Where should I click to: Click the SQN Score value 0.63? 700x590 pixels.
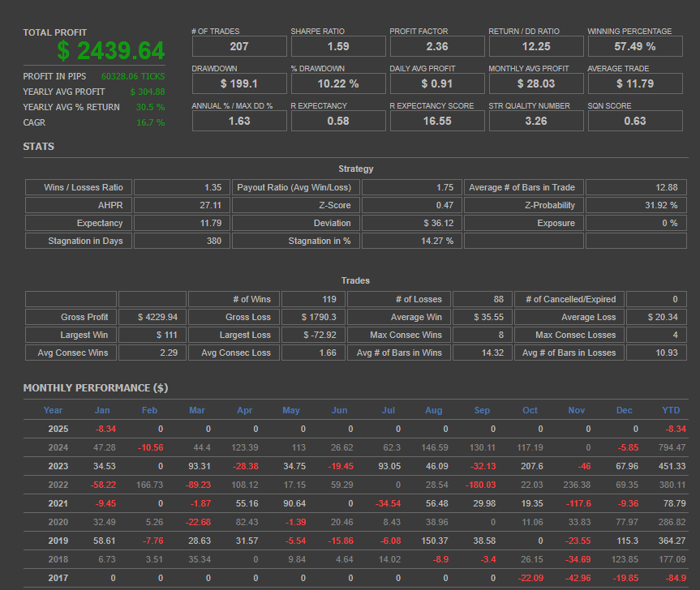[x=635, y=122]
